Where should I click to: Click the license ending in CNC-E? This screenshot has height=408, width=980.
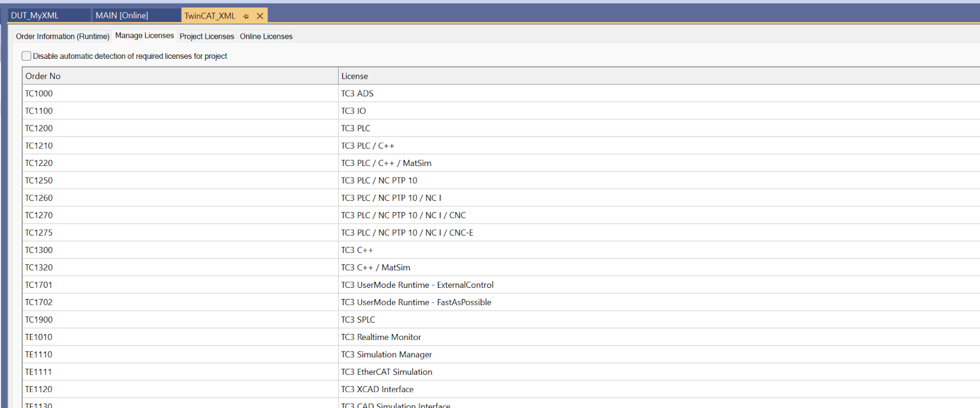659,233
